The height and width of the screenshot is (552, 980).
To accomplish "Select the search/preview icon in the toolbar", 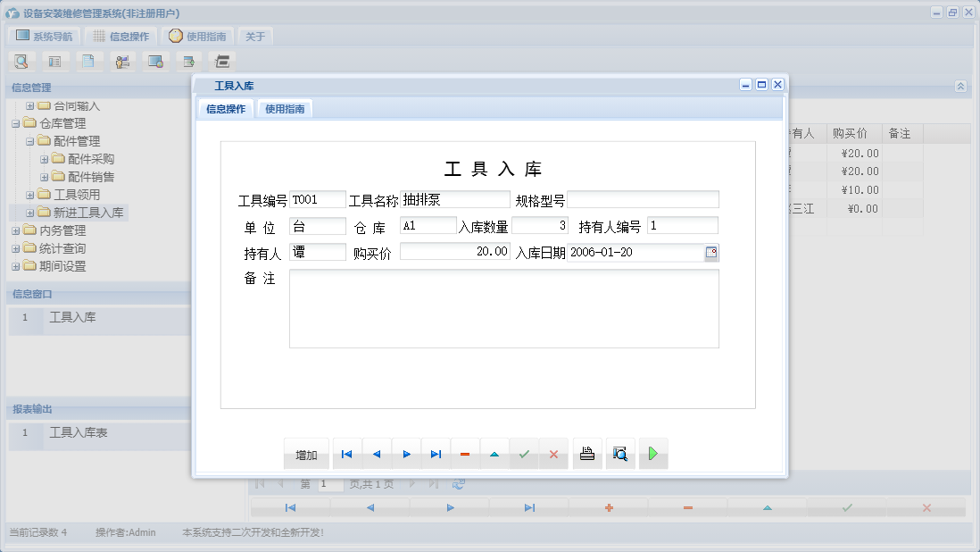I will tap(21, 62).
